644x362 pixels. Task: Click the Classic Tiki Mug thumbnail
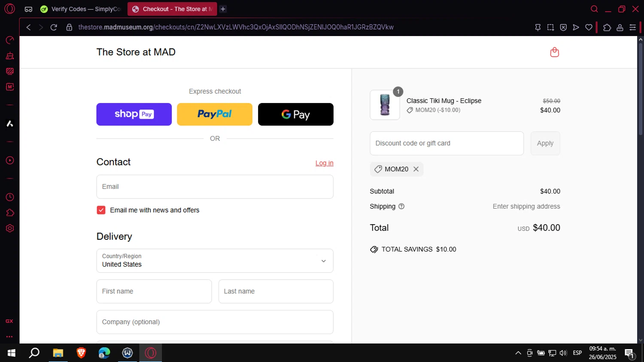click(385, 105)
